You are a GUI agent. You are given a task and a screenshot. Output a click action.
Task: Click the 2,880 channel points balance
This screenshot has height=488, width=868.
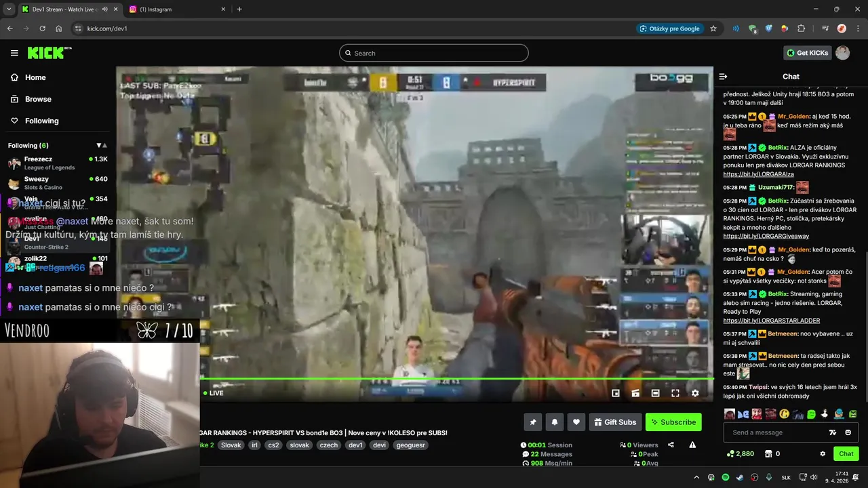point(740,453)
